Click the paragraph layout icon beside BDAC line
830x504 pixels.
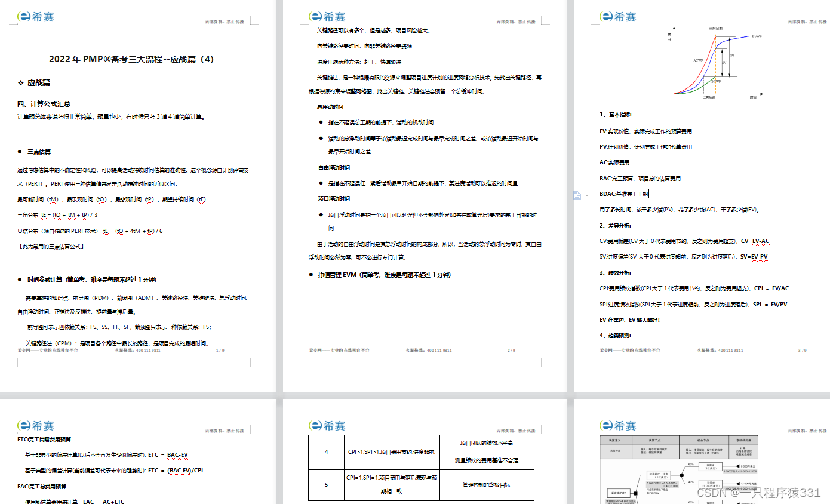click(577, 195)
